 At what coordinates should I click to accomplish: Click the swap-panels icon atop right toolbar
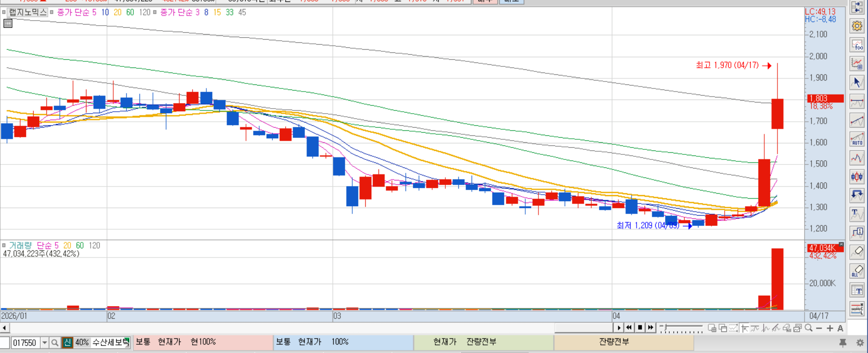(x=857, y=8)
